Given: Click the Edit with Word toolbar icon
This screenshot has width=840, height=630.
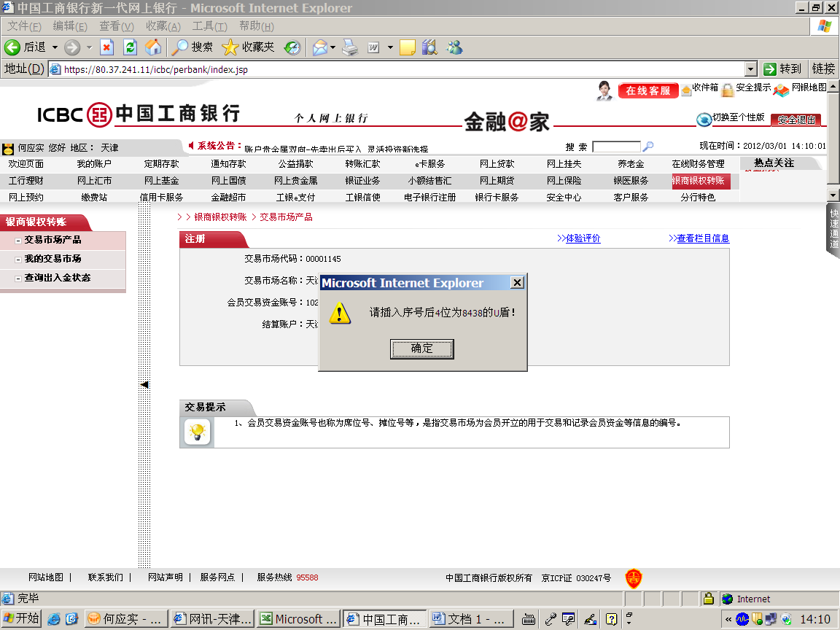Looking at the screenshot, I should [374, 47].
